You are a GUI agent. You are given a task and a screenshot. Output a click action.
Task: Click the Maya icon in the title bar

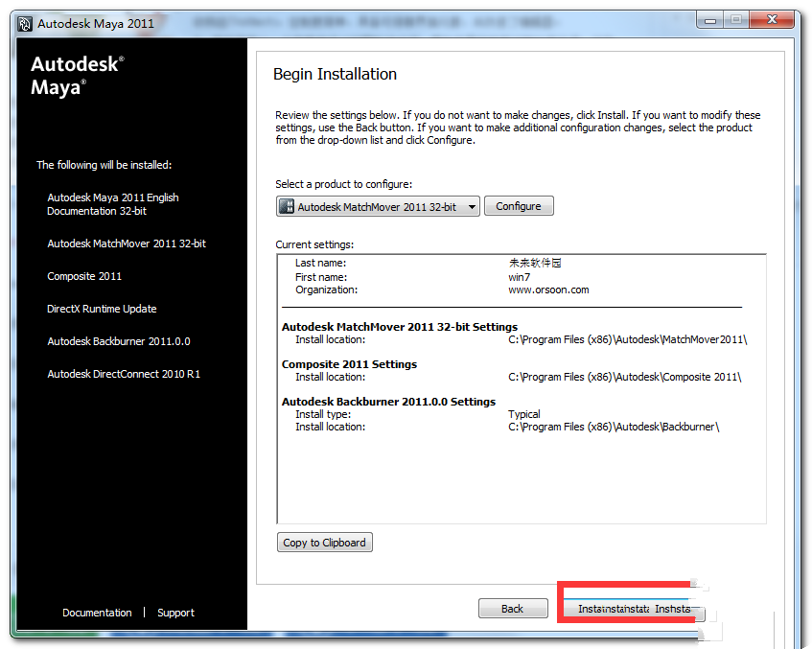pos(24,24)
